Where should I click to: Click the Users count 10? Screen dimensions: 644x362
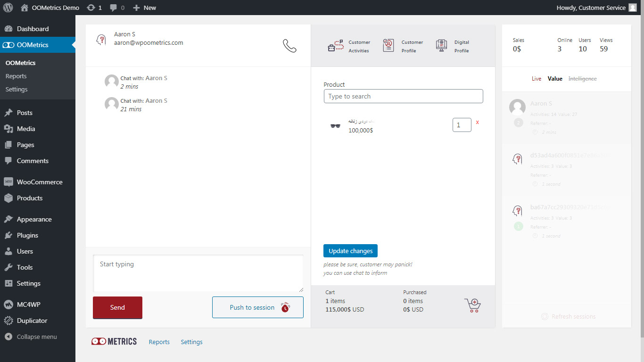tap(585, 45)
